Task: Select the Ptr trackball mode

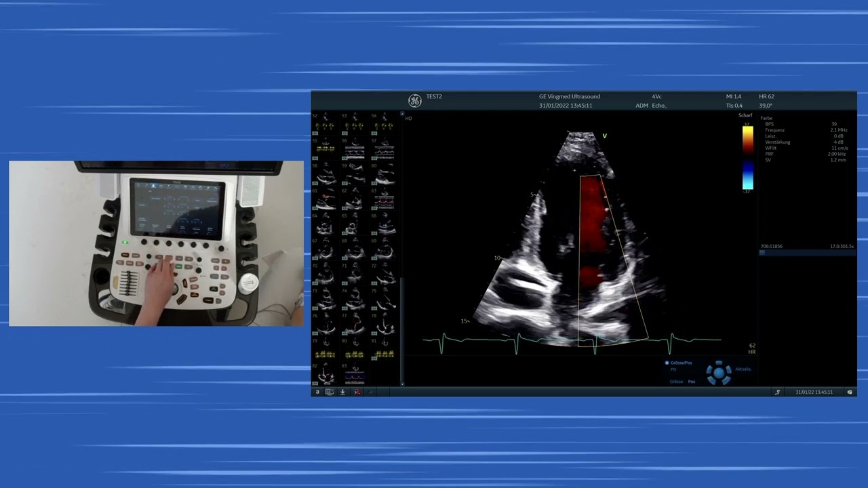Action: [673, 369]
